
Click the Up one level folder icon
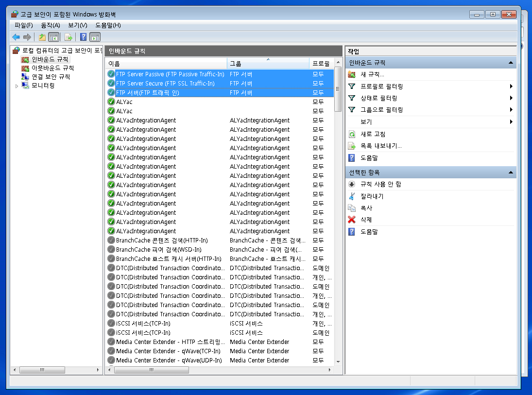pos(42,37)
